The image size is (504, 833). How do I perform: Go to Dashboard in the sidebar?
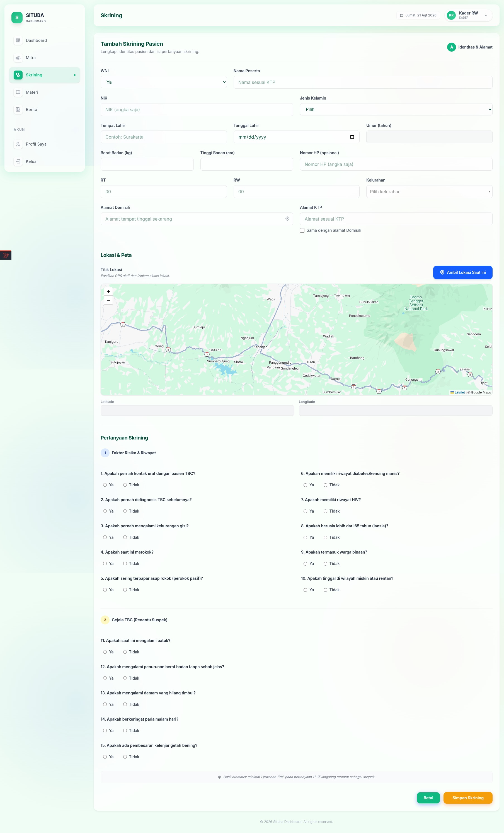[45, 40]
